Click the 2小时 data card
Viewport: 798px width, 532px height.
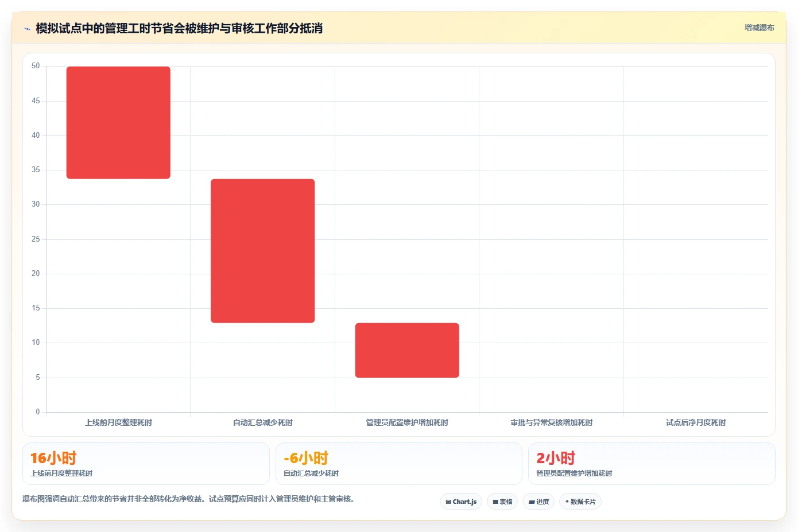pos(652,464)
